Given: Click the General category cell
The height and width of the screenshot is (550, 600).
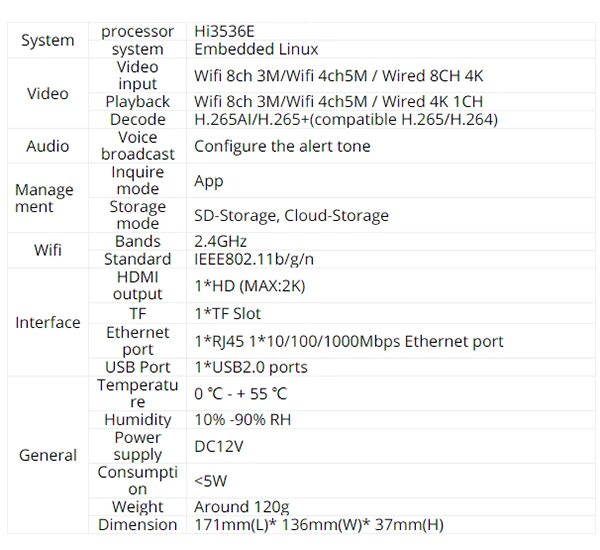Looking at the screenshot, I should pos(47,455).
